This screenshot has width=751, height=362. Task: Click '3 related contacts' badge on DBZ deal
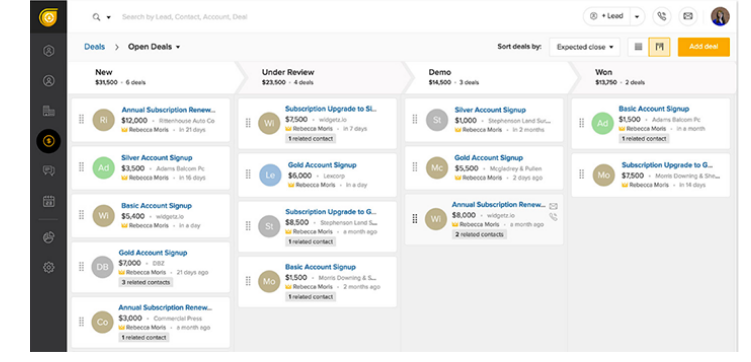(146, 282)
